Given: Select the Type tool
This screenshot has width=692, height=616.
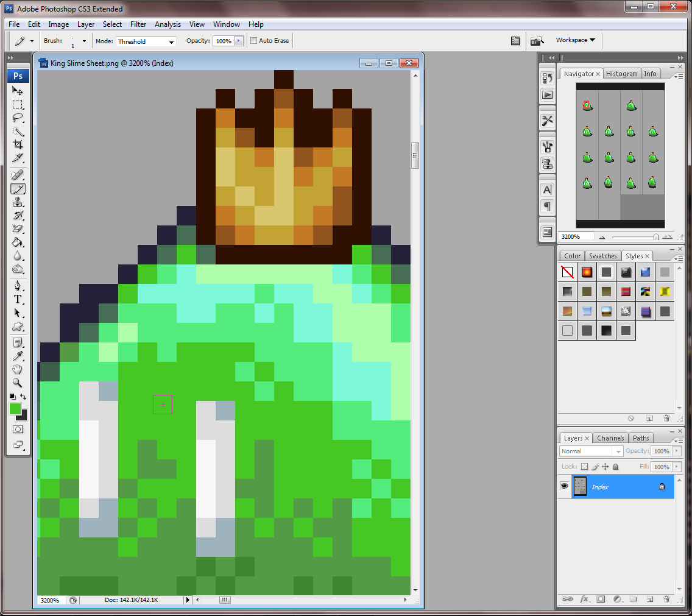Looking at the screenshot, I should [x=18, y=299].
